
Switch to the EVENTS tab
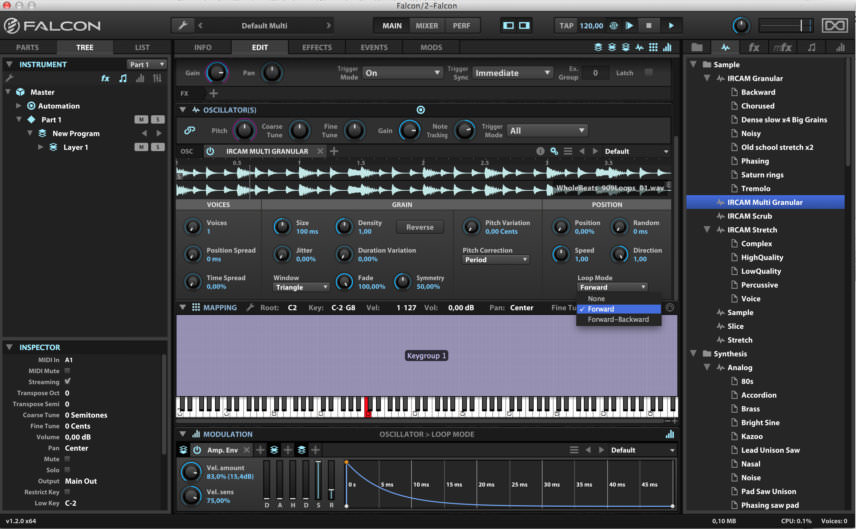(x=374, y=47)
